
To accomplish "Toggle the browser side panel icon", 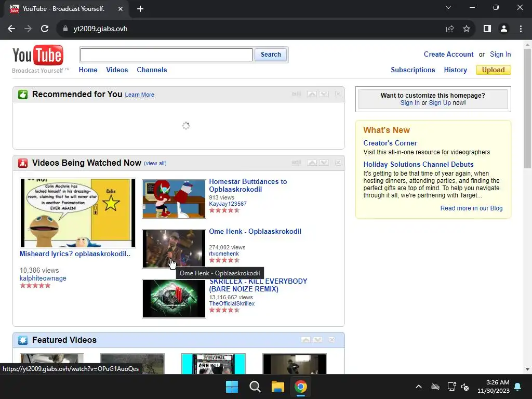I will (487, 29).
